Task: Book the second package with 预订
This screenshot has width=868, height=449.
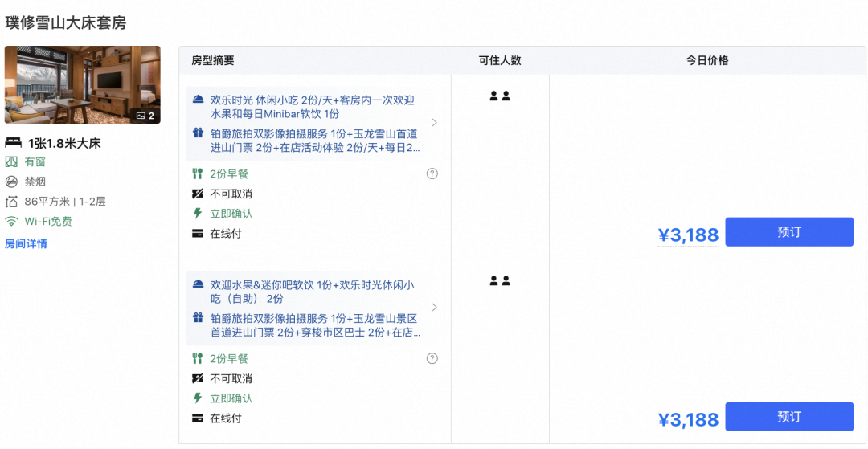Action: coord(789,416)
